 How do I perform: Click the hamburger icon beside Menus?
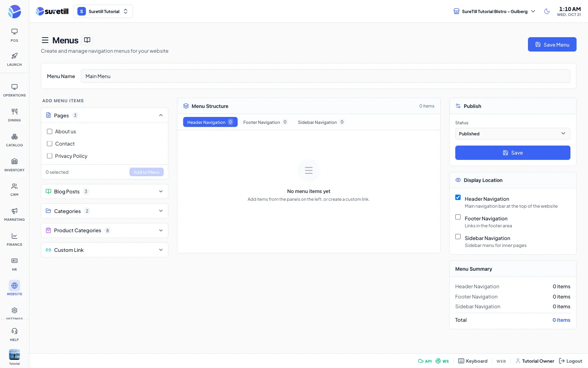pos(45,40)
